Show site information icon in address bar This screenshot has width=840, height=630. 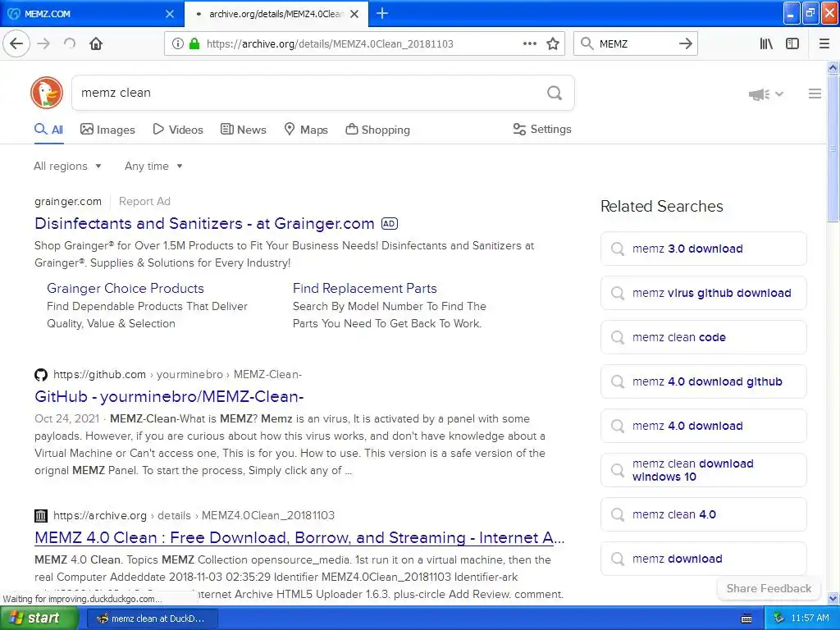click(178, 43)
